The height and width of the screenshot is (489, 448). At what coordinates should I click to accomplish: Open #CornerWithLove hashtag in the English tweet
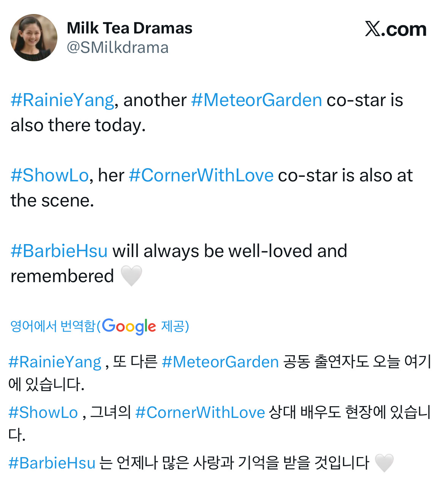pyautogui.click(x=201, y=175)
